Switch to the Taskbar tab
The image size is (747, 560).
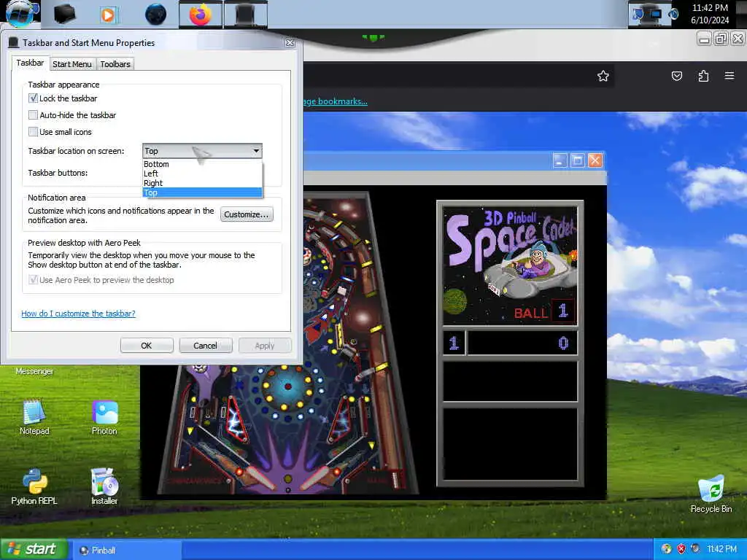30,63
